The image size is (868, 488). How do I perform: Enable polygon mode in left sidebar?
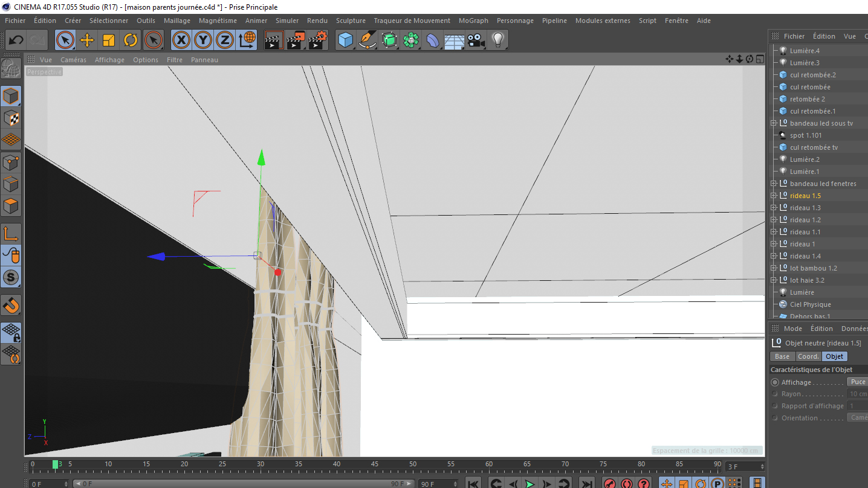coord(11,206)
